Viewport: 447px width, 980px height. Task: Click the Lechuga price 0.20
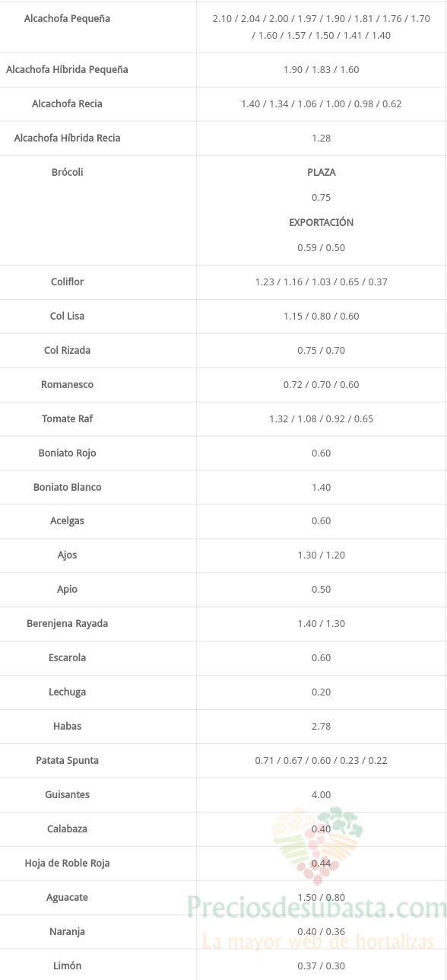coord(322,692)
